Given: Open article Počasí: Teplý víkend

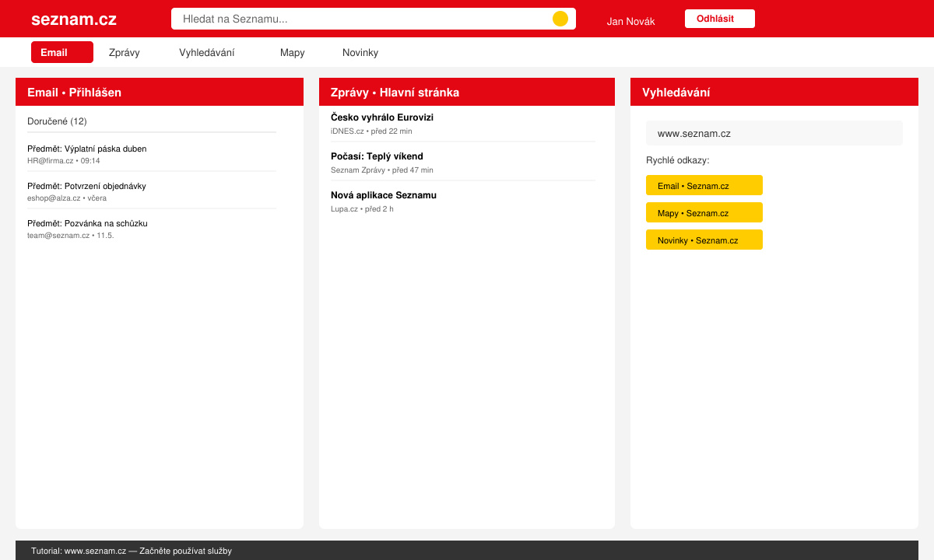Looking at the screenshot, I should pyautogui.click(x=377, y=156).
